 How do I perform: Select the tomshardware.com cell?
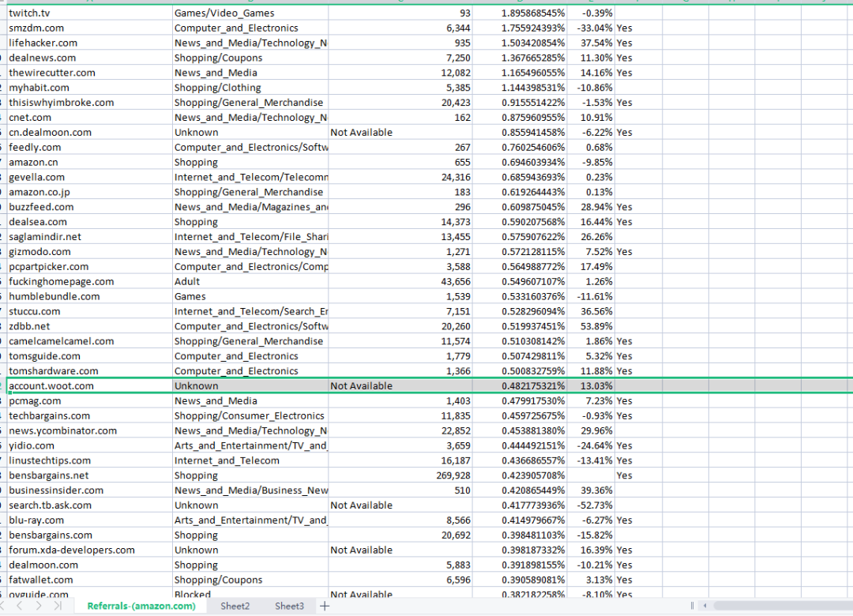[90, 371]
